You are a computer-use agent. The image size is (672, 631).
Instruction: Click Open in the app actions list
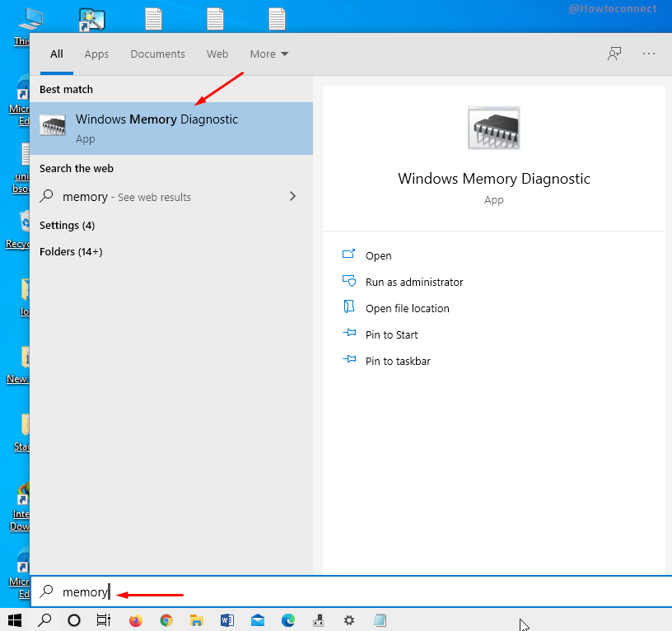coord(379,256)
